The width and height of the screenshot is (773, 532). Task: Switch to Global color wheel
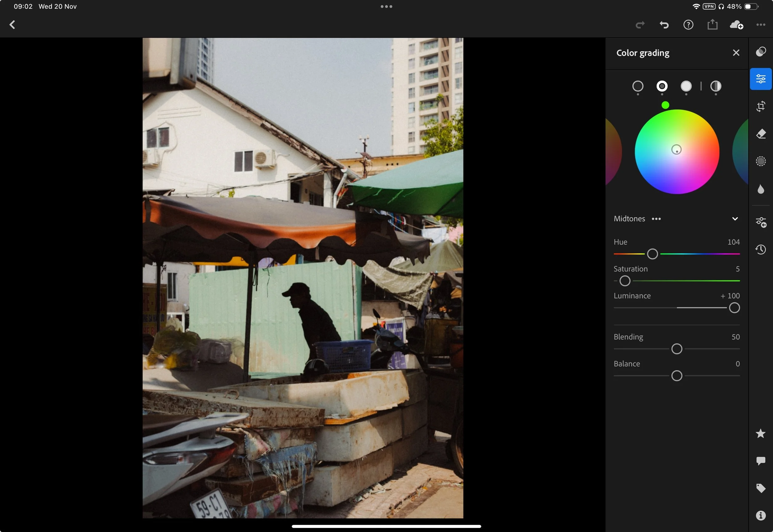click(x=715, y=86)
